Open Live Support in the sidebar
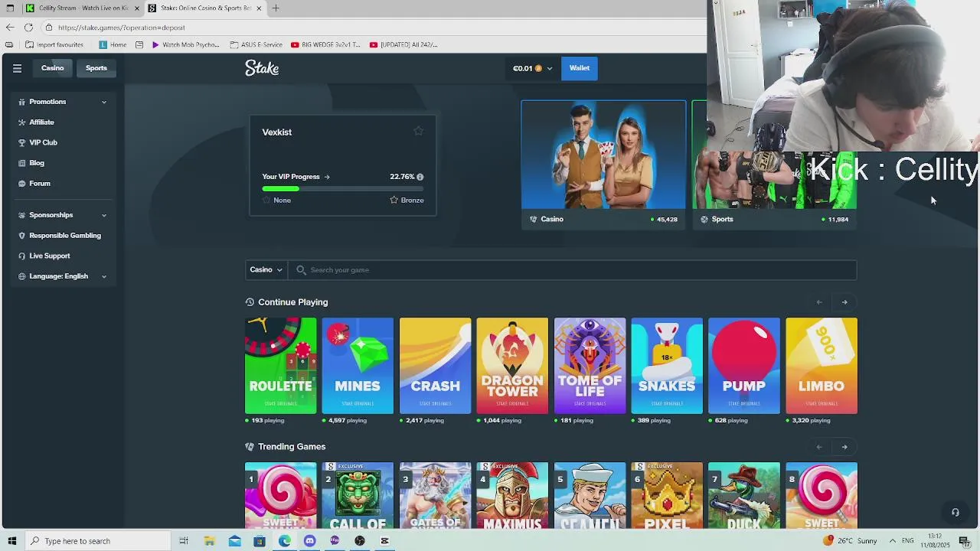Viewport: 980px width, 551px height. [x=49, y=256]
